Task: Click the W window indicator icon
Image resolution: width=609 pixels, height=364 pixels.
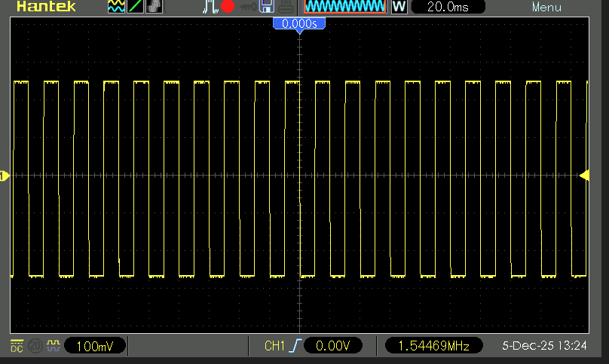Action: tap(399, 8)
